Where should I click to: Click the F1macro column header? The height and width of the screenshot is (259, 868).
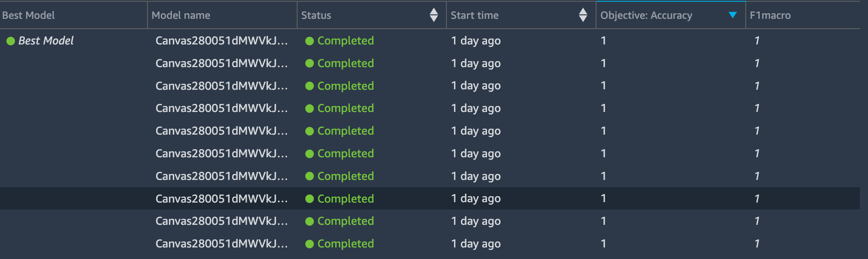(770, 15)
